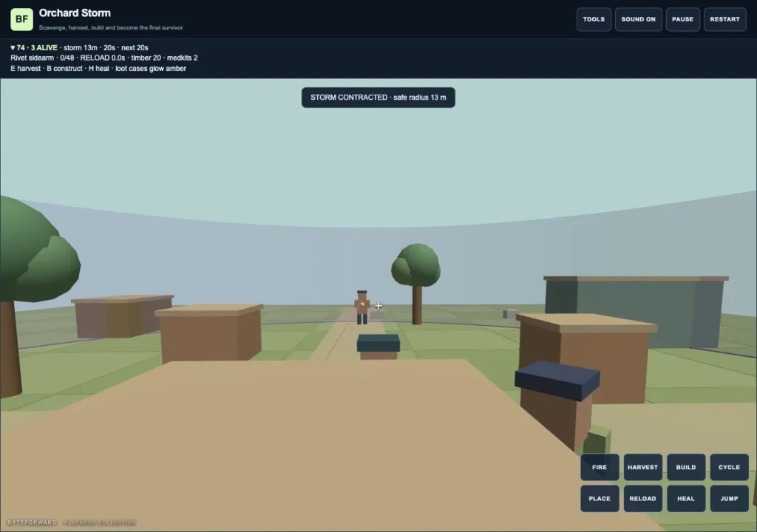
Task: Tap the PLACE action button
Action: point(600,498)
